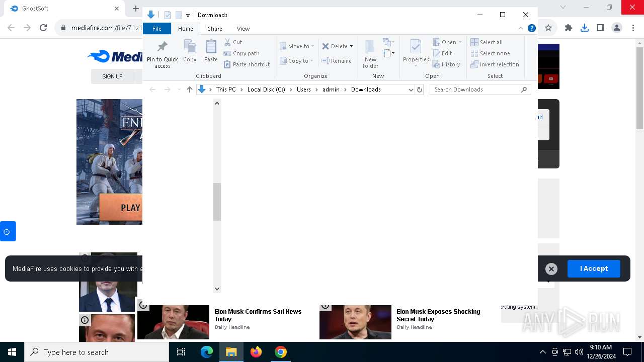Dismiss cookie banner with X

pos(551,269)
